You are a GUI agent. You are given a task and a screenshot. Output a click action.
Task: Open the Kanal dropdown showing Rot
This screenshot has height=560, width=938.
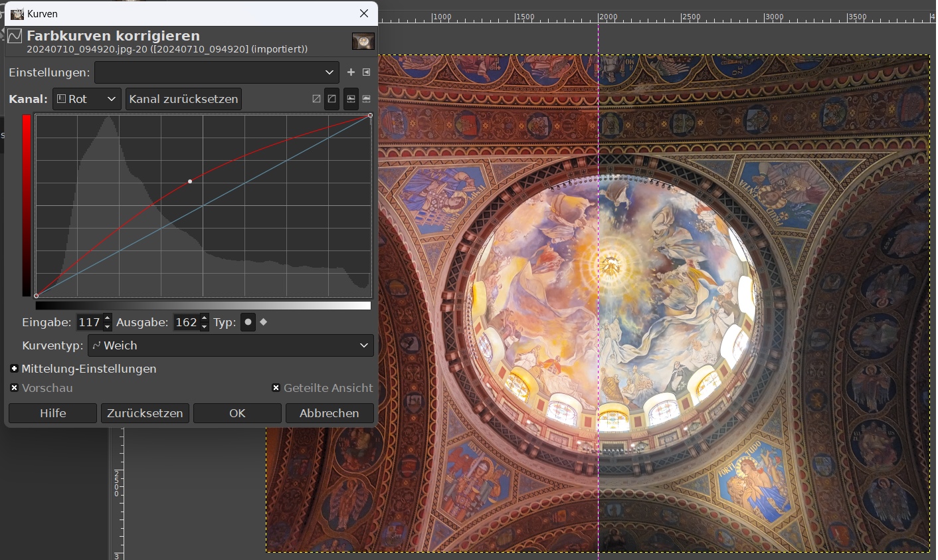[x=87, y=99]
